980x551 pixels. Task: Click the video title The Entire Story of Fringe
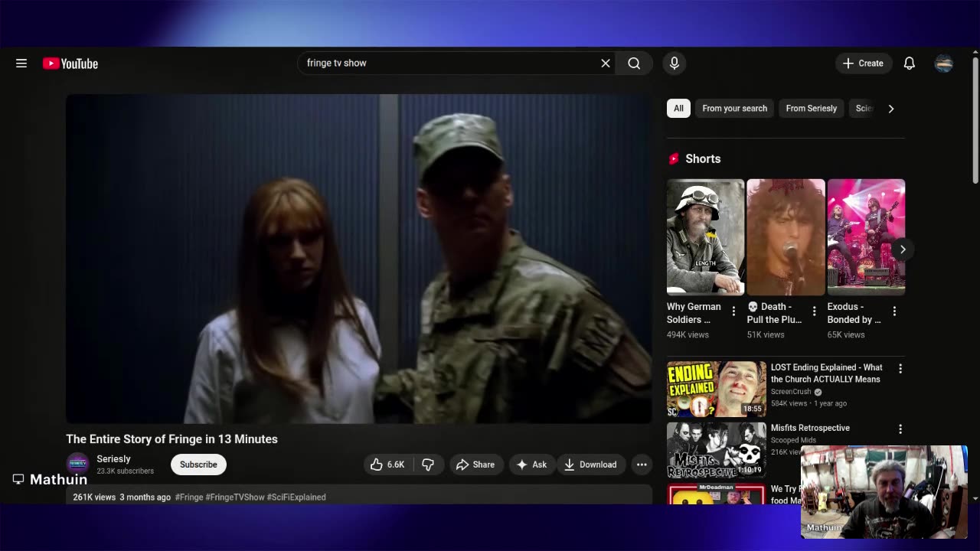[171, 439]
